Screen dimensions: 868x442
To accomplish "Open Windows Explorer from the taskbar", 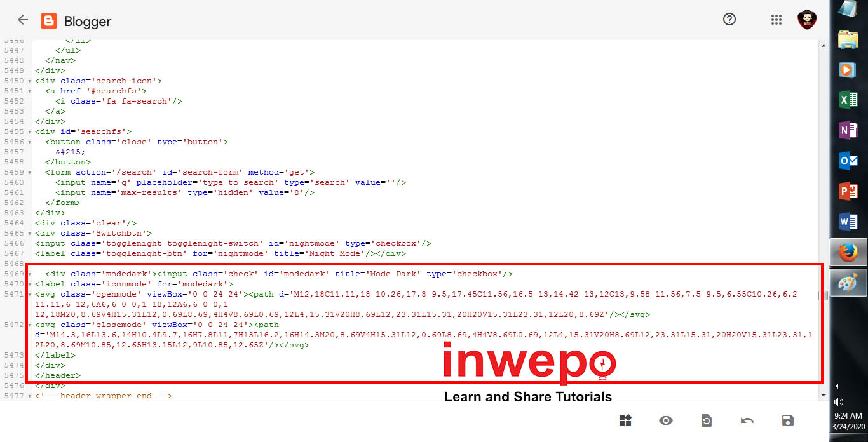I will click(848, 39).
